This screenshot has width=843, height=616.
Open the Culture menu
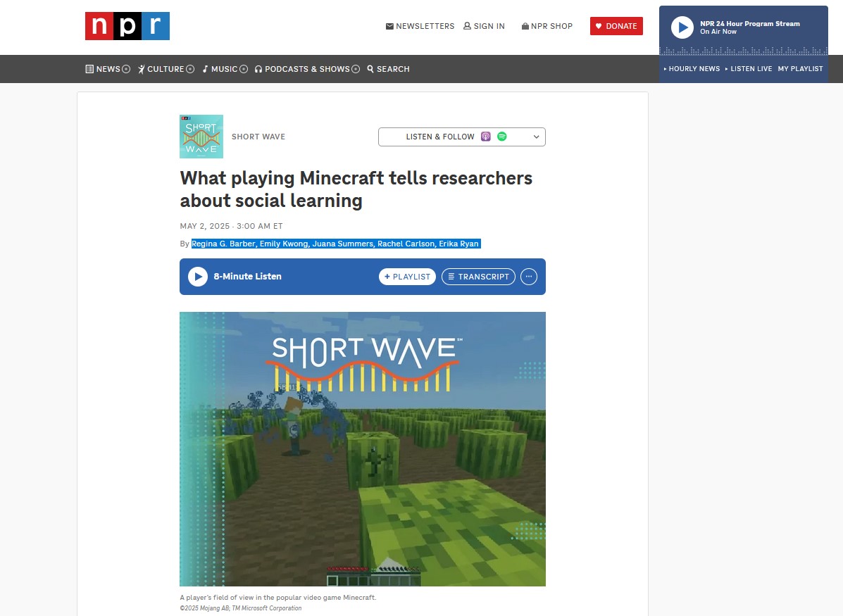pos(161,69)
